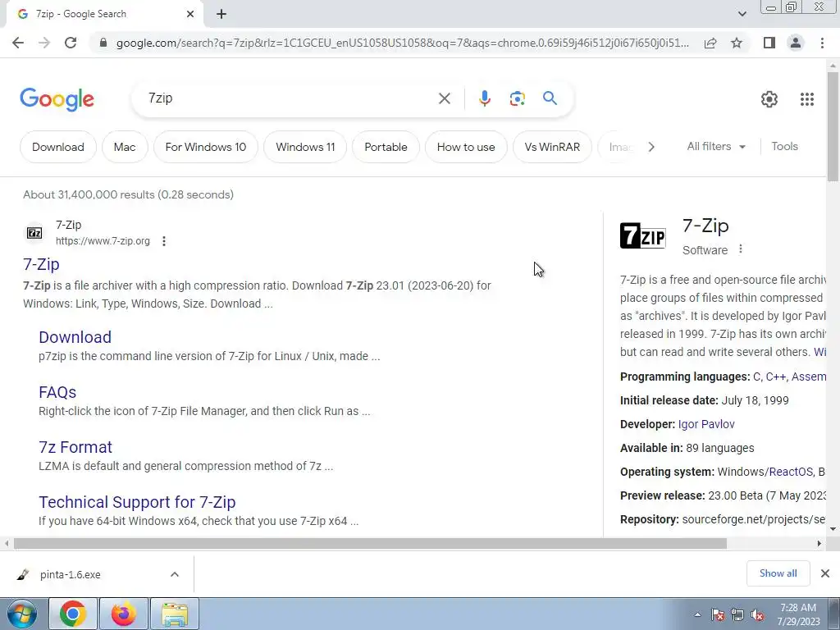Click the 7-Zip site favicon
The width and height of the screenshot is (840, 630).
pos(34,233)
